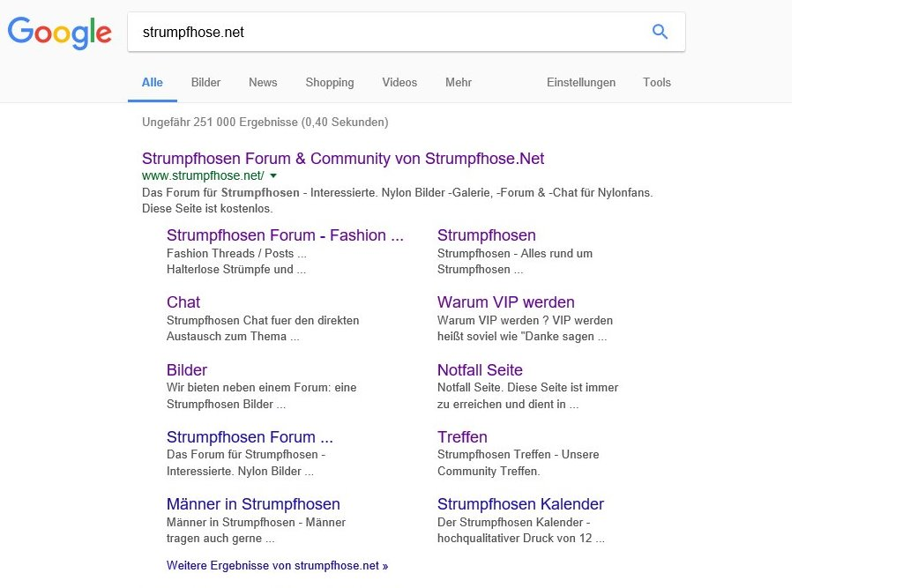Click the Google logo
This screenshot has width=903, height=588.
pyautogui.click(x=60, y=33)
